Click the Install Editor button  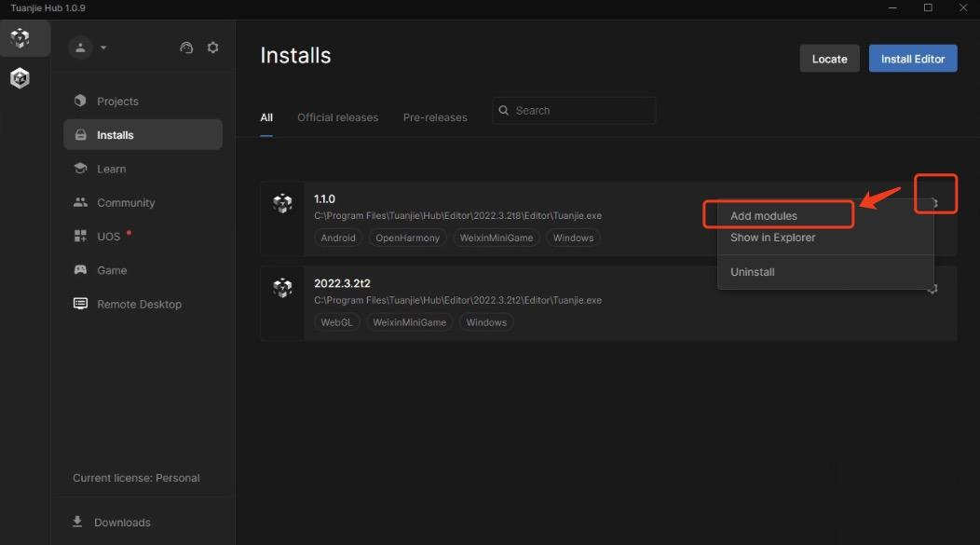[913, 59]
